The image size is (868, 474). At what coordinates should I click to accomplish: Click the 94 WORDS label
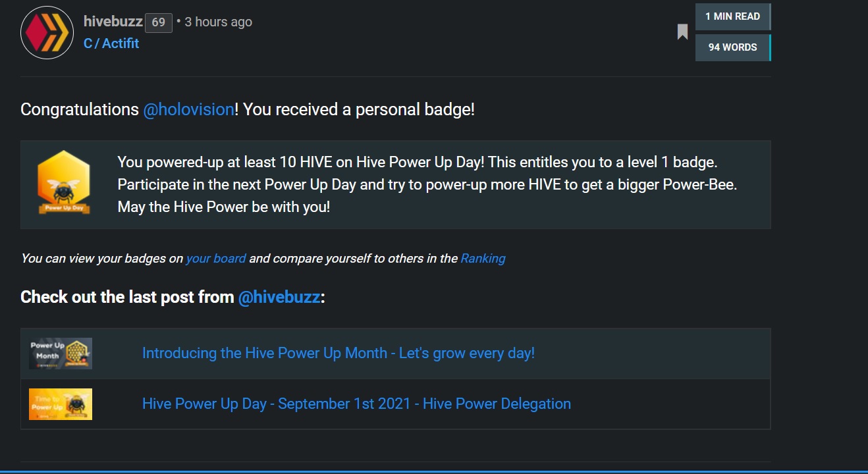(733, 47)
